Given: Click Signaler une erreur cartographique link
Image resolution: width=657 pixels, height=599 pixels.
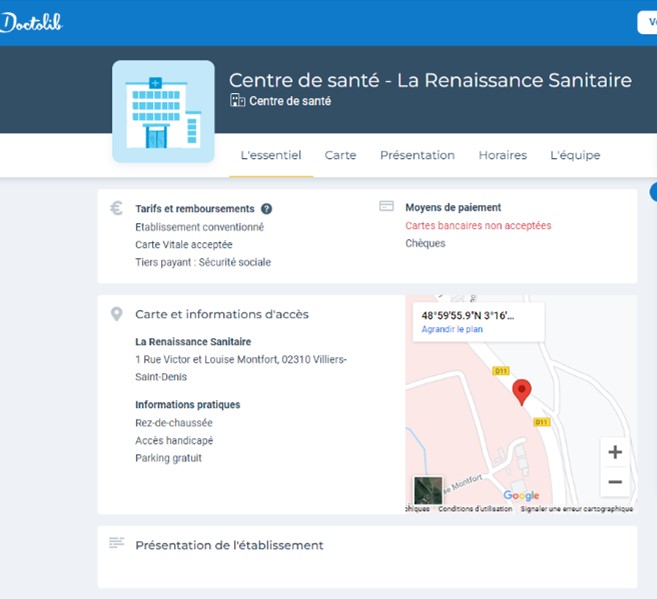Looking at the screenshot, I should coord(577,509).
